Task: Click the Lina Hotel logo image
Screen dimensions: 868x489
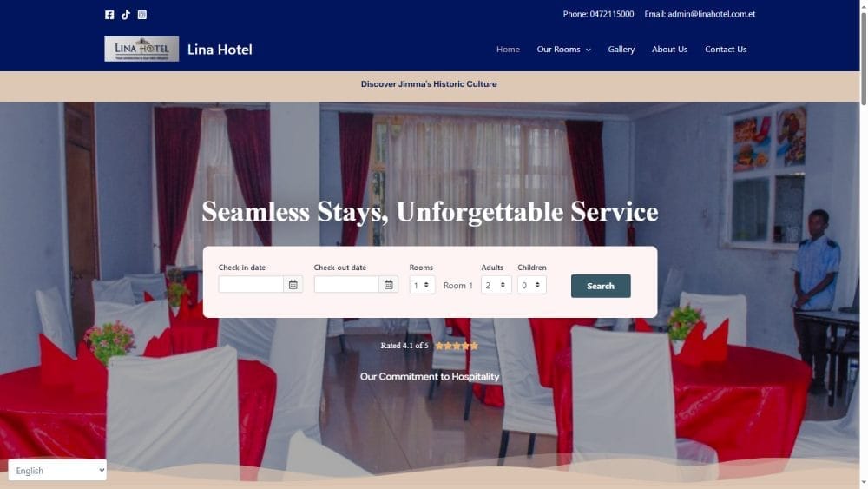Action: [x=141, y=50]
